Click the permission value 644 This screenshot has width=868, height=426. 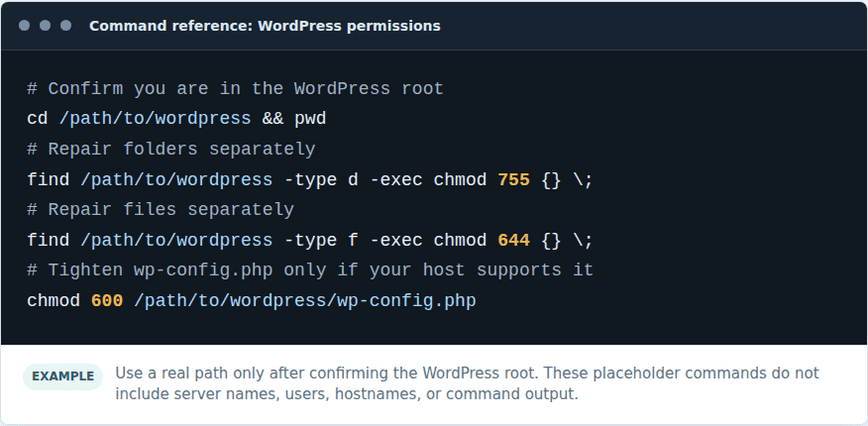coord(513,241)
